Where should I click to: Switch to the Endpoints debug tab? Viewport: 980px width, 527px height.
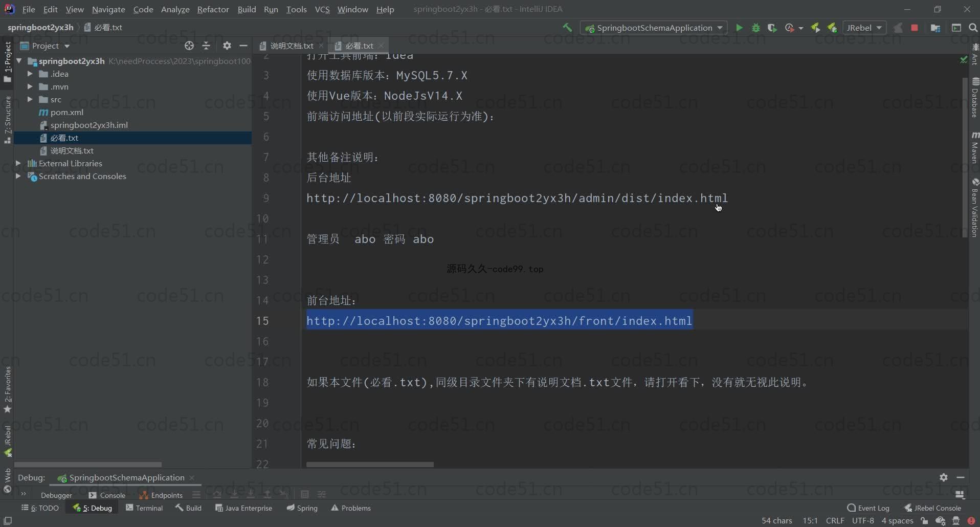[161, 495]
